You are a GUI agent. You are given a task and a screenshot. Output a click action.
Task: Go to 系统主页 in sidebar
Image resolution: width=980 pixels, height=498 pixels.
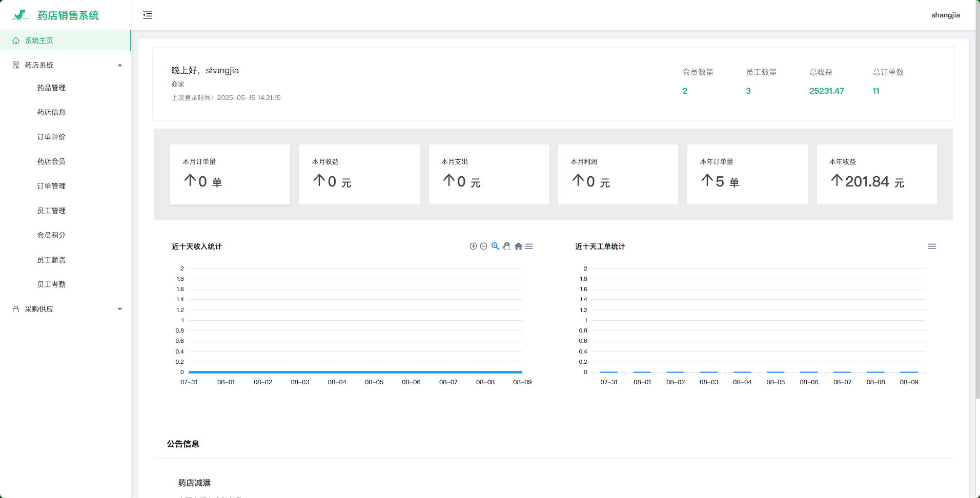(39, 40)
